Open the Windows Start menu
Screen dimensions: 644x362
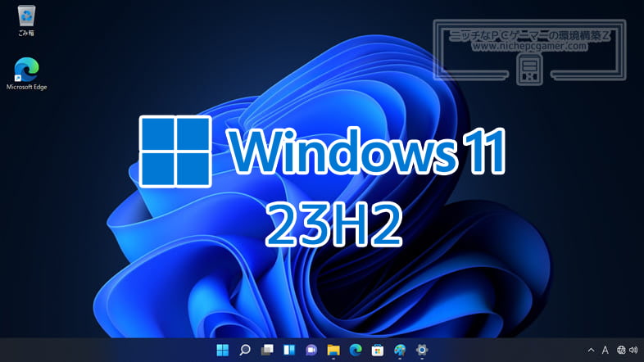(x=223, y=350)
